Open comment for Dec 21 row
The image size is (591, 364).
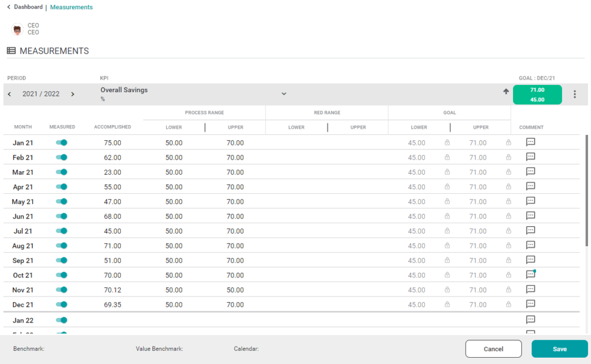pos(530,303)
